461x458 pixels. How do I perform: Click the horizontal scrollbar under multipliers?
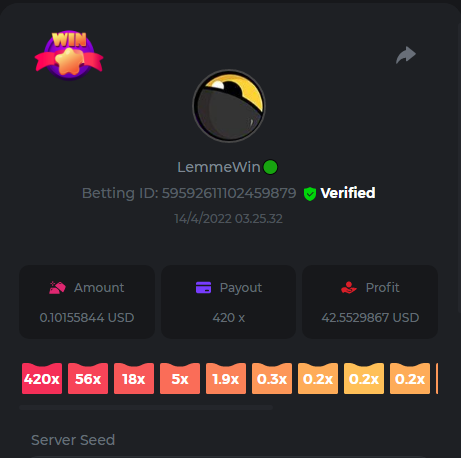tap(146, 407)
